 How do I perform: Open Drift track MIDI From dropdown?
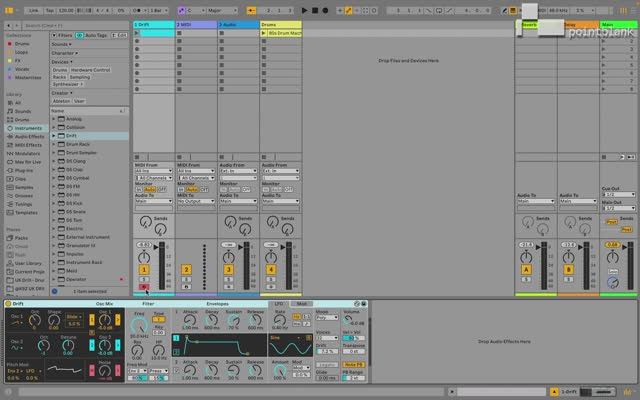pyautogui.click(x=154, y=171)
